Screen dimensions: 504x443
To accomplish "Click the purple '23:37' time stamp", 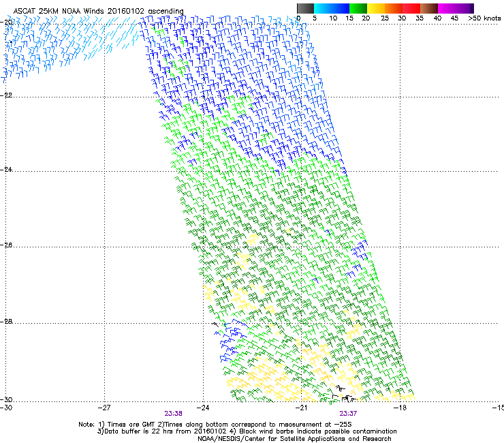I will [x=348, y=414].
